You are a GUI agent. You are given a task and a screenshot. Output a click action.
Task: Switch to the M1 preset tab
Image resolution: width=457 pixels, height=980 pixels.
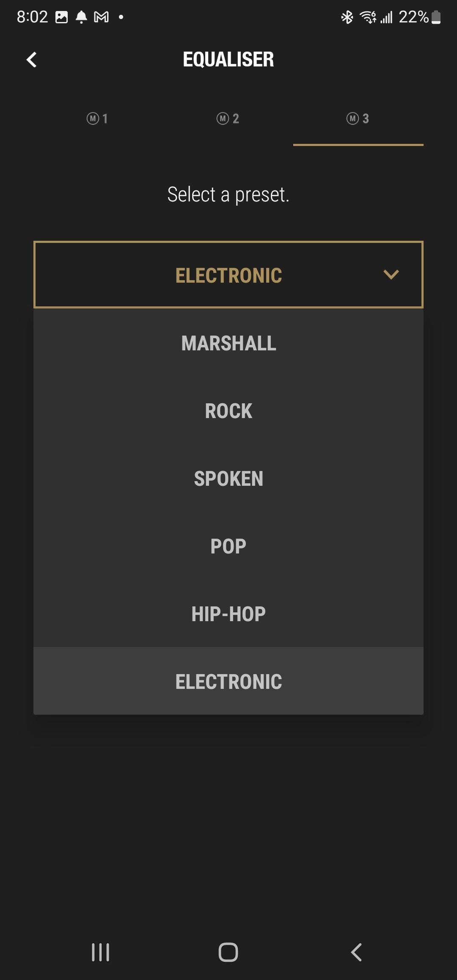(x=97, y=119)
